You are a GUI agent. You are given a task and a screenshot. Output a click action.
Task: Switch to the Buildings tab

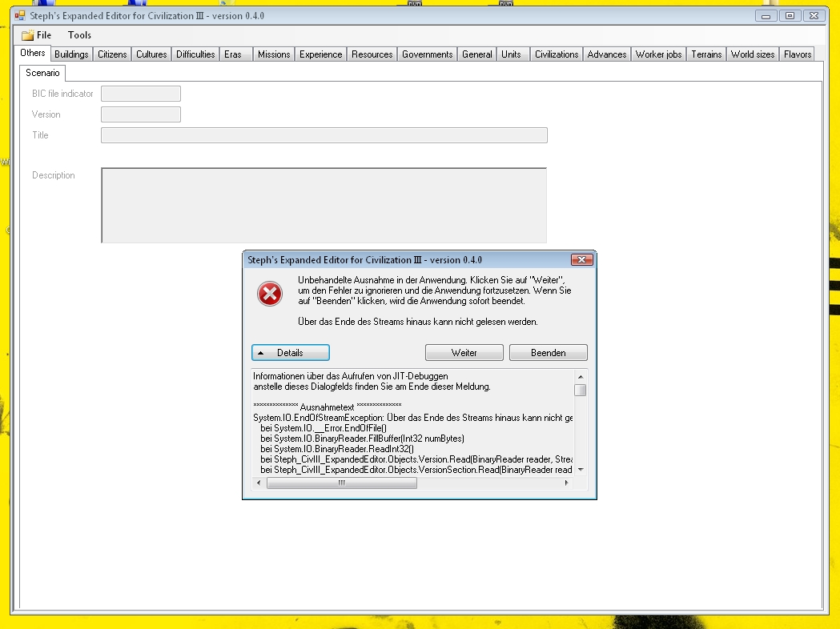[x=71, y=54]
